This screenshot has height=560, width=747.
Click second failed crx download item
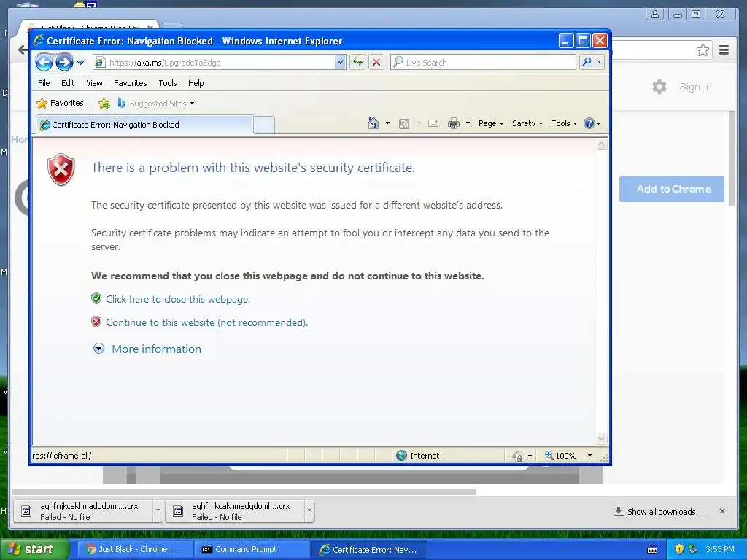[x=234, y=511]
